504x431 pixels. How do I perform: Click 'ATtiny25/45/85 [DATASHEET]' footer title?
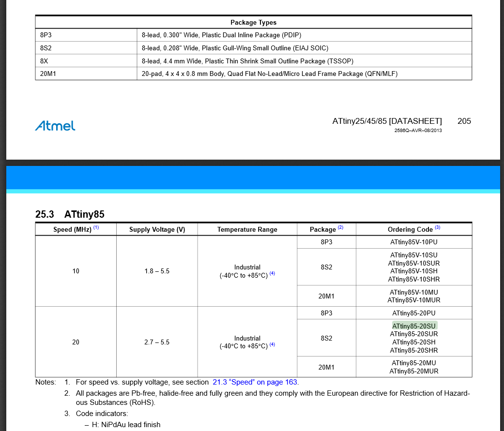coord(387,121)
